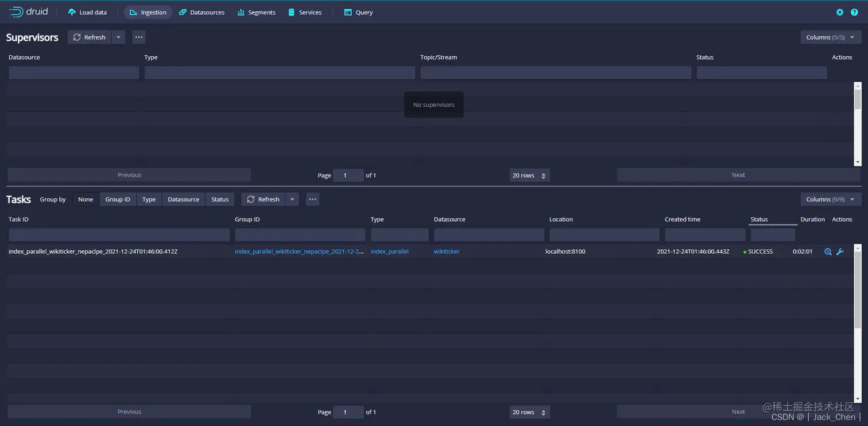Open Supervisors 20 rows page-size dropdown
The height and width of the screenshot is (426, 868).
529,175
